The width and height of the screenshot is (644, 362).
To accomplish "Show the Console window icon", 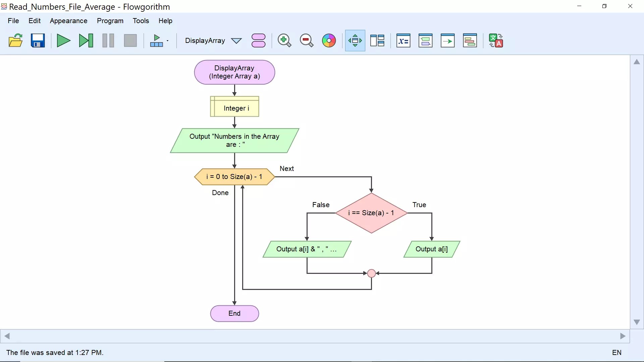I will tap(425, 41).
